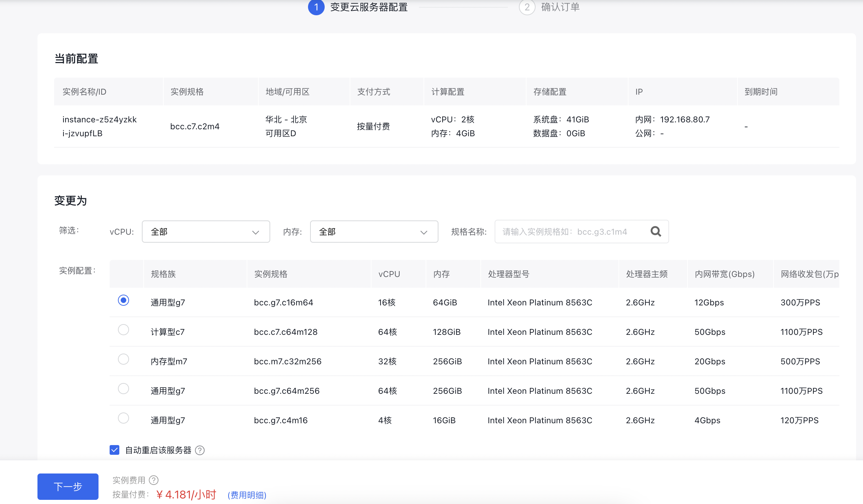Image resolution: width=863 pixels, height=504 pixels.
Task: Select radio for bcc.g7.c16m64
Action: click(123, 300)
